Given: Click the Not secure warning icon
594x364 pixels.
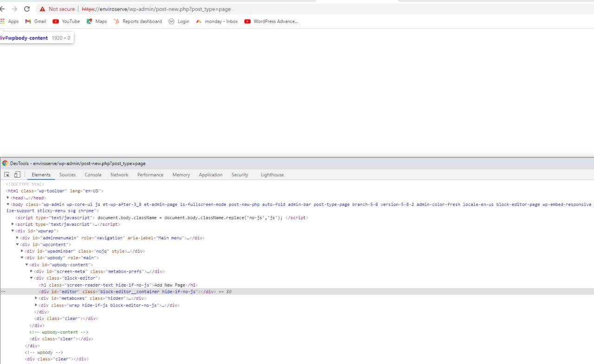Looking at the screenshot, I should tap(42, 9).
